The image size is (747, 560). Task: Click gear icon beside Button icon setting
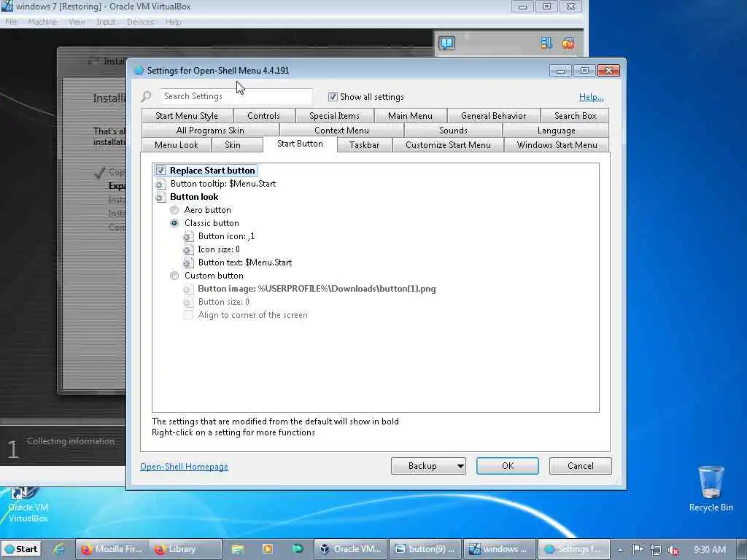coord(189,236)
